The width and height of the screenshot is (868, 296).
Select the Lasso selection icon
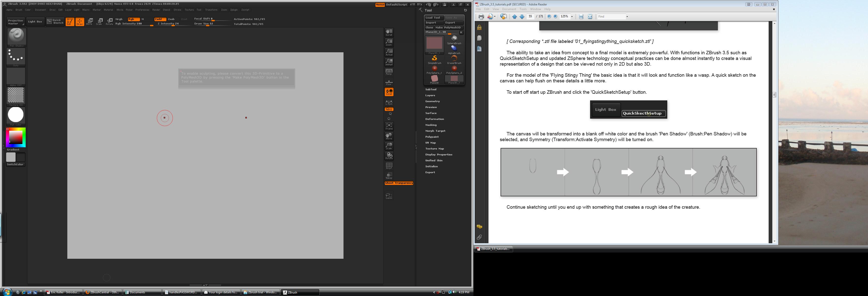389,196
